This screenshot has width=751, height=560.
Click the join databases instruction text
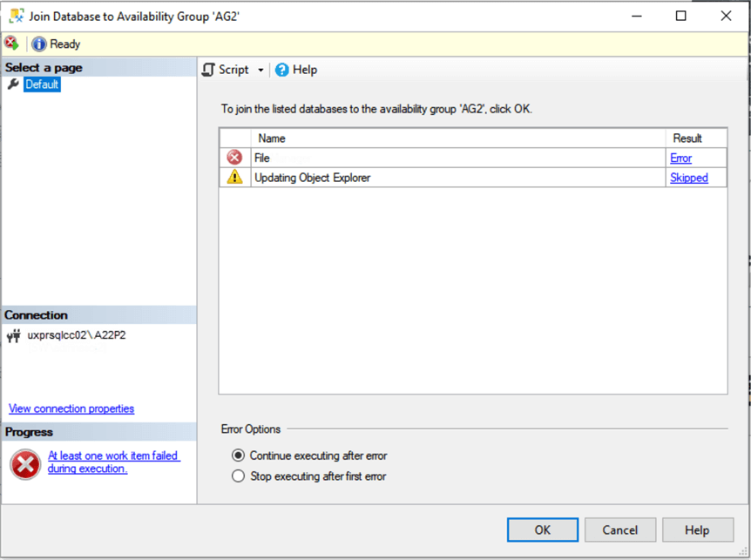(x=376, y=109)
